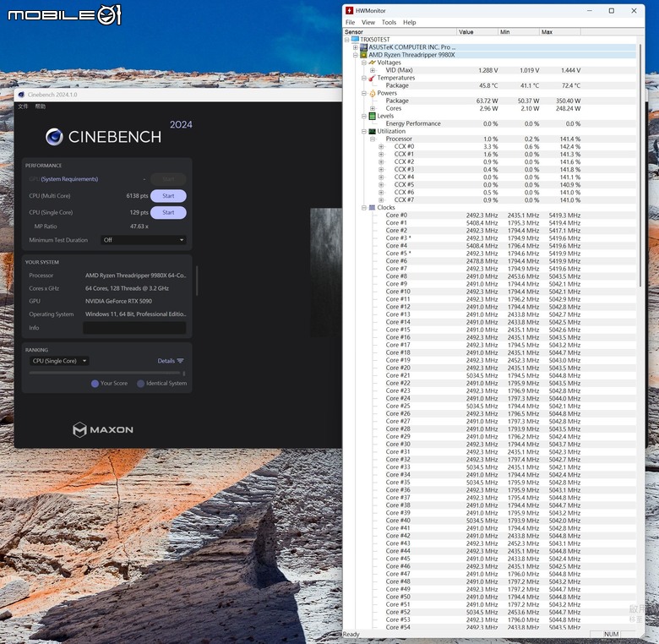Click the Cinebench sphere logo

coord(54,137)
